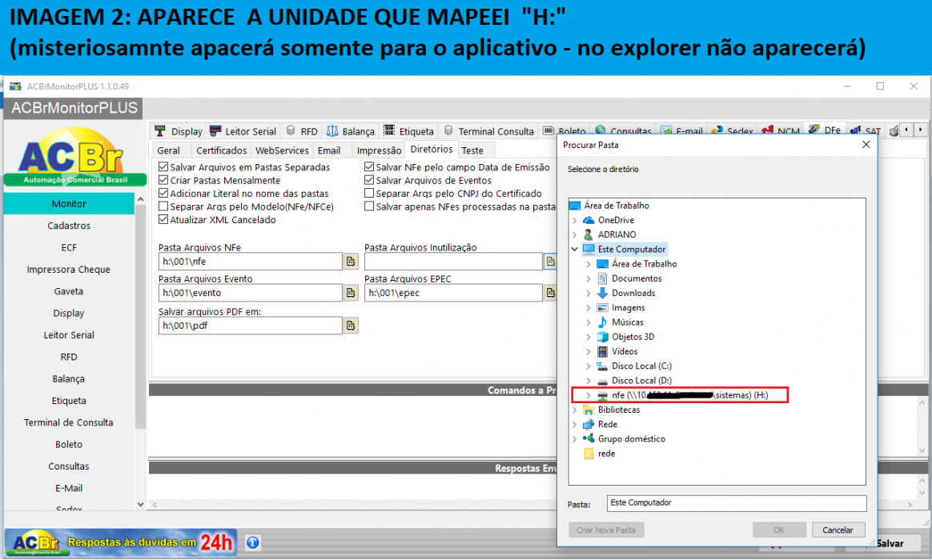Click sidebar scrollbar down arrow
Screen dimensions: 932x560
141,504
